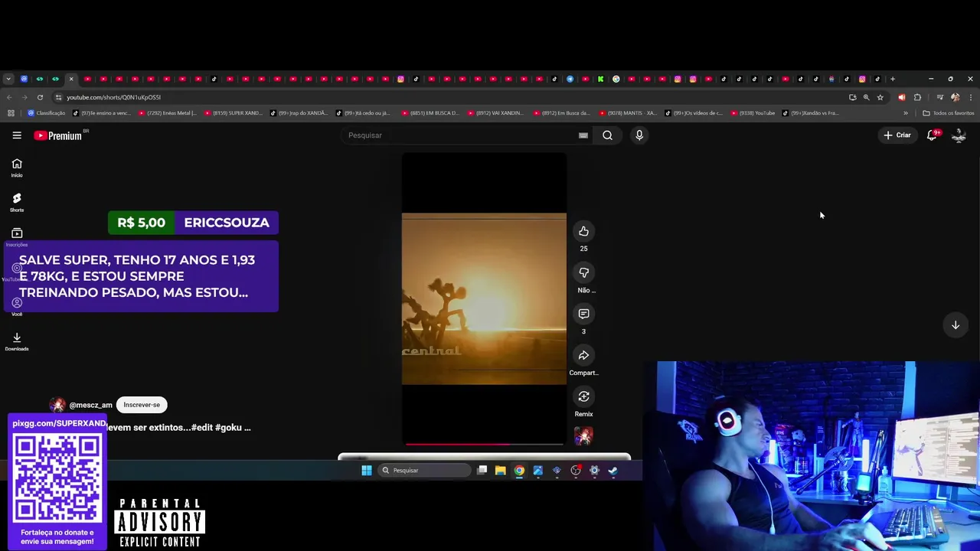Open File Explorer from taskbar
This screenshot has height=551, width=980.
(x=500, y=471)
